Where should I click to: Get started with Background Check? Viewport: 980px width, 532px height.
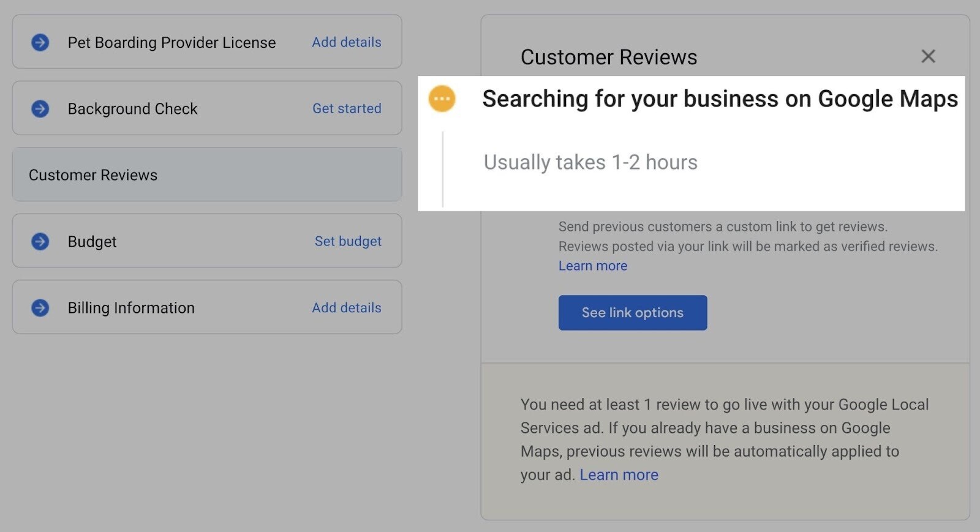(x=347, y=108)
